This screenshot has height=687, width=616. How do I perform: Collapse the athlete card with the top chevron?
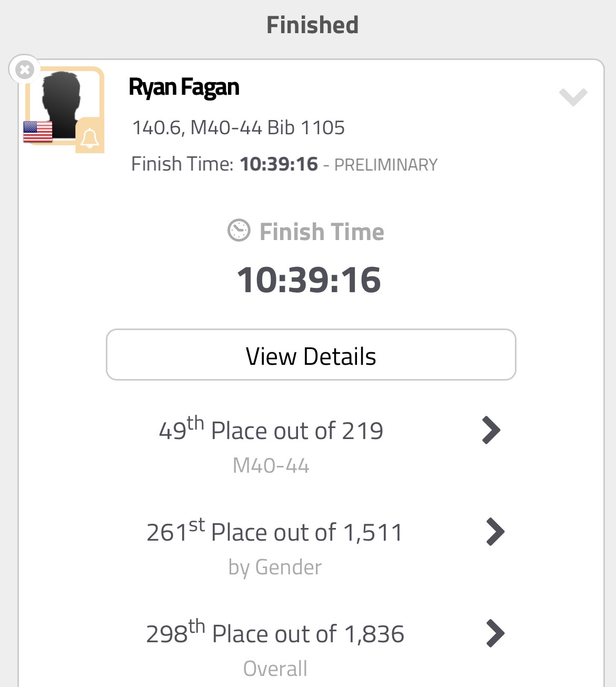coord(573,97)
